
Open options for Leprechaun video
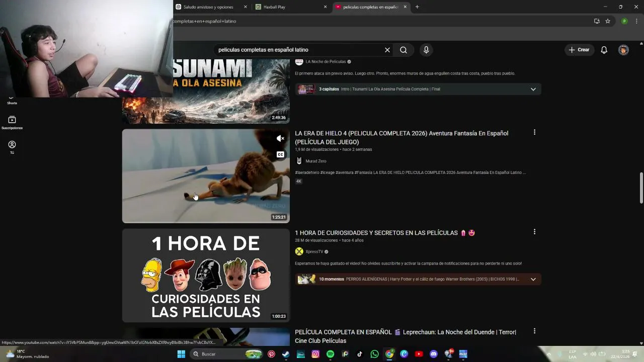point(534,331)
